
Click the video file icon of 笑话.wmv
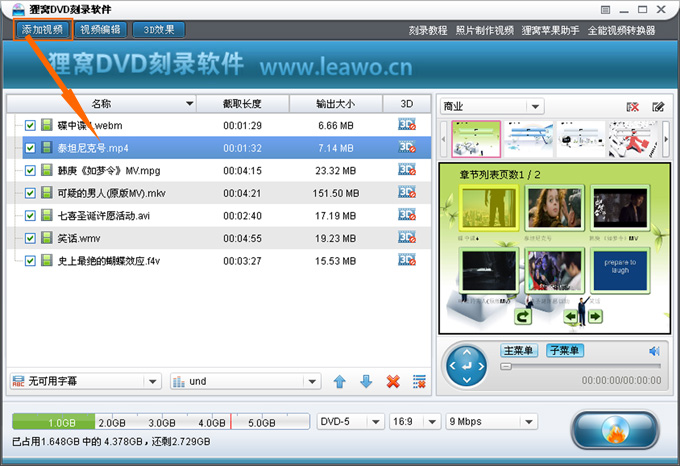(x=47, y=238)
